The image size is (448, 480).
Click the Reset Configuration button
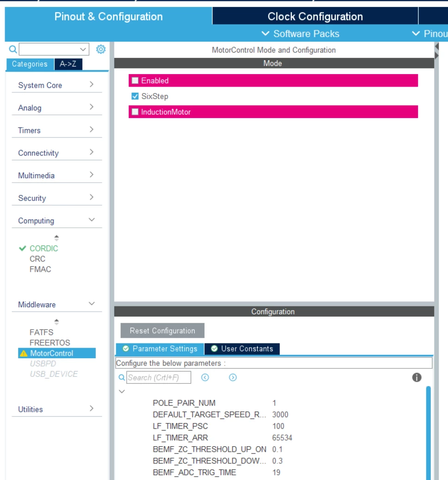coord(162,330)
